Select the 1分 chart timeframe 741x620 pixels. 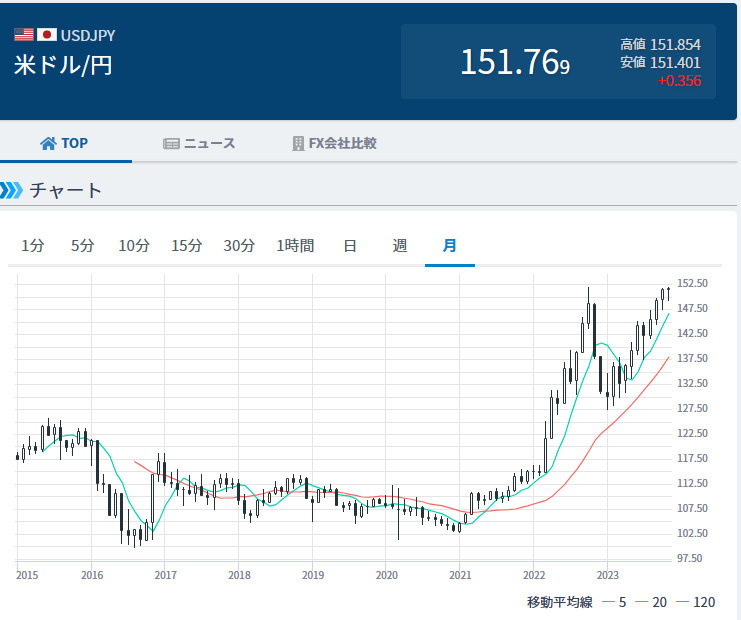click(33, 246)
